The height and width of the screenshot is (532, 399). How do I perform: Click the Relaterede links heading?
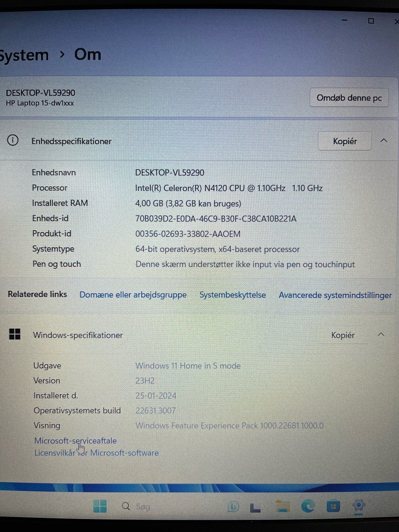coord(37,294)
